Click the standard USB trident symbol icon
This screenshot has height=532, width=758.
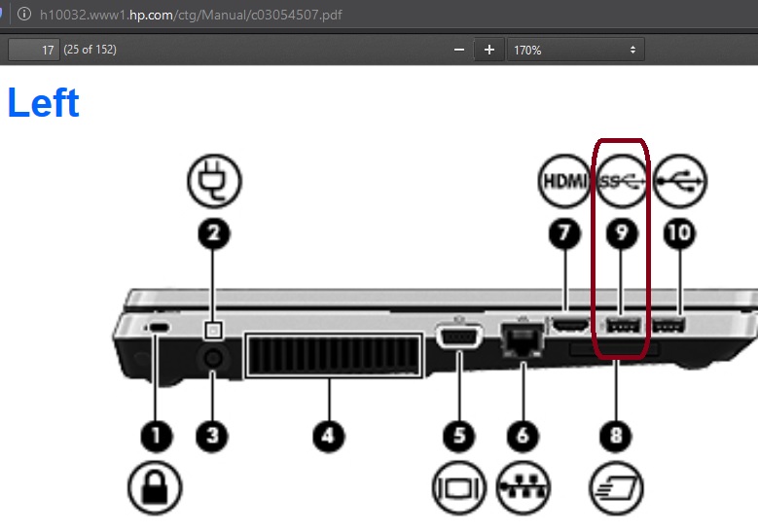point(680,181)
